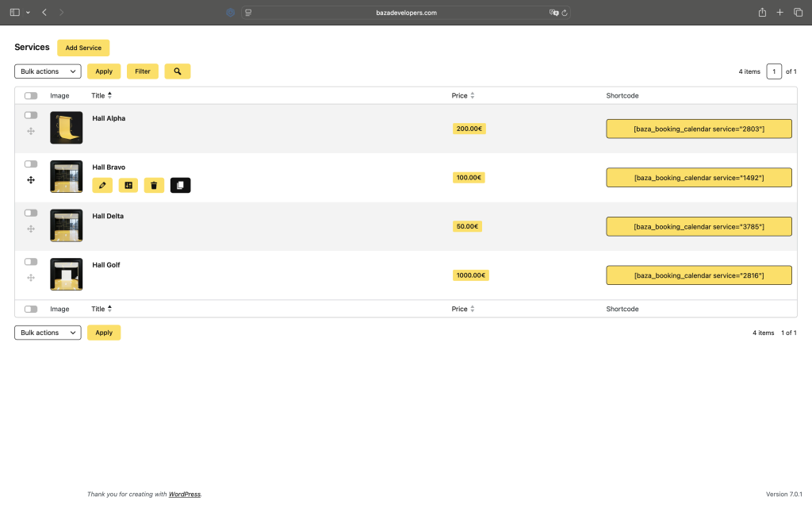Viewport: 812px width, 508px height.
Task: Open the Safari share menu
Action: (762, 13)
